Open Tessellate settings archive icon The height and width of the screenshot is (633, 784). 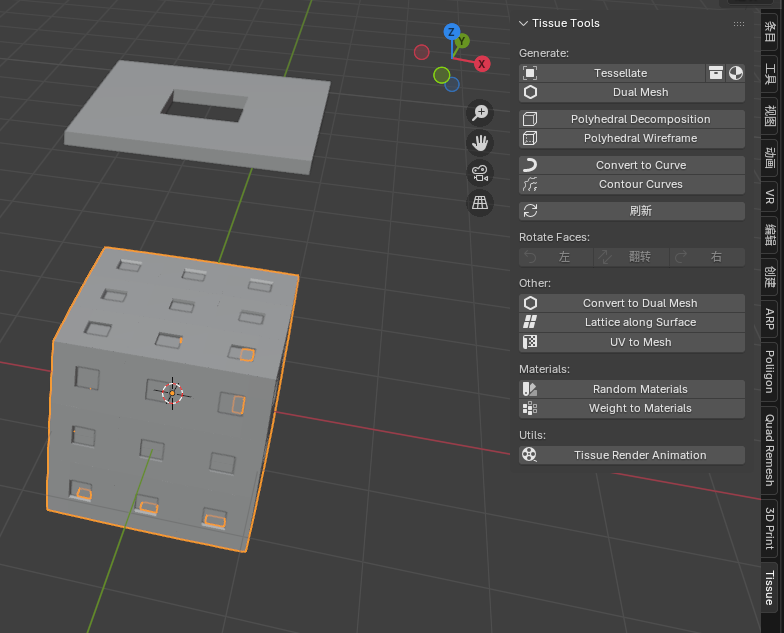coord(716,73)
